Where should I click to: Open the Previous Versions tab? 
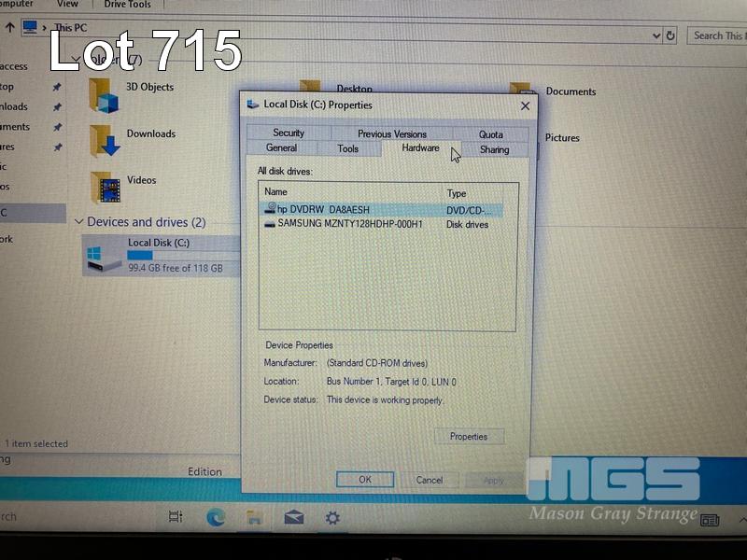coord(391,133)
